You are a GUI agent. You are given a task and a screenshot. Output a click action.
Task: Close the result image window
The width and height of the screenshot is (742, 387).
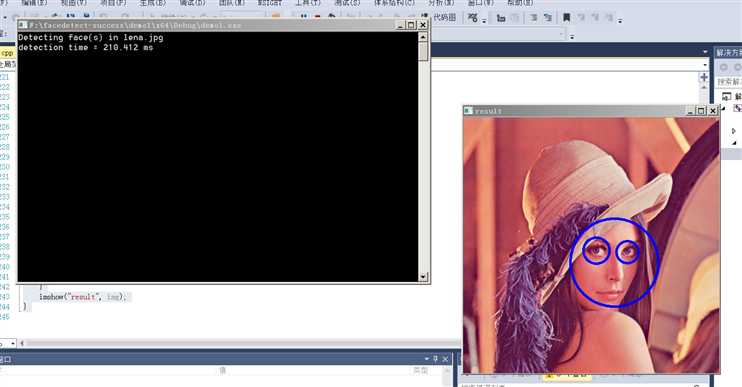[712, 111]
